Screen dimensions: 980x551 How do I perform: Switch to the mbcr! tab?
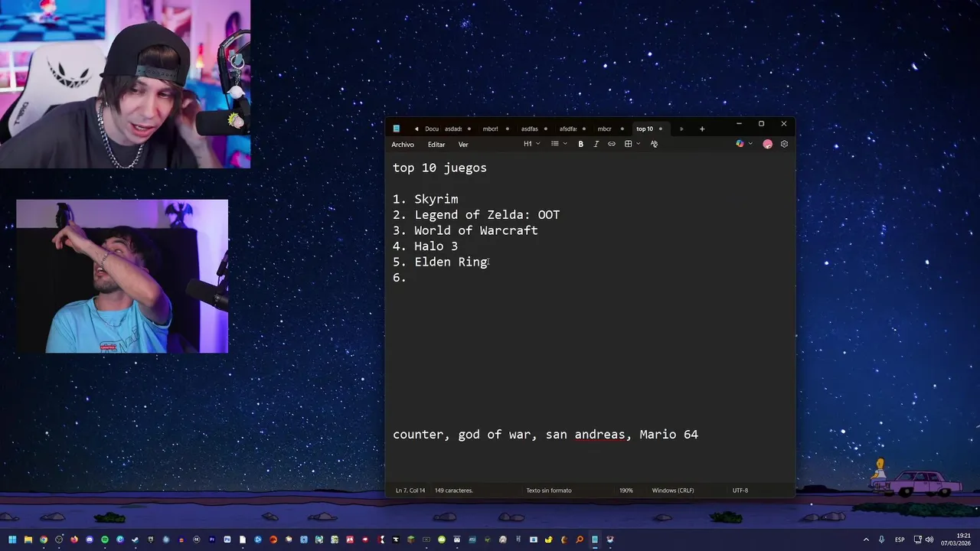pos(490,129)
